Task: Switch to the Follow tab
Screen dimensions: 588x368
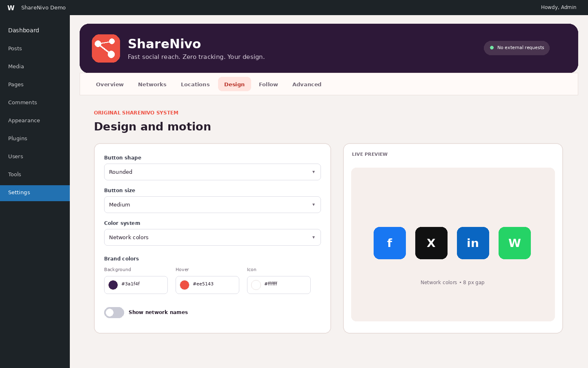Action: 268,84
